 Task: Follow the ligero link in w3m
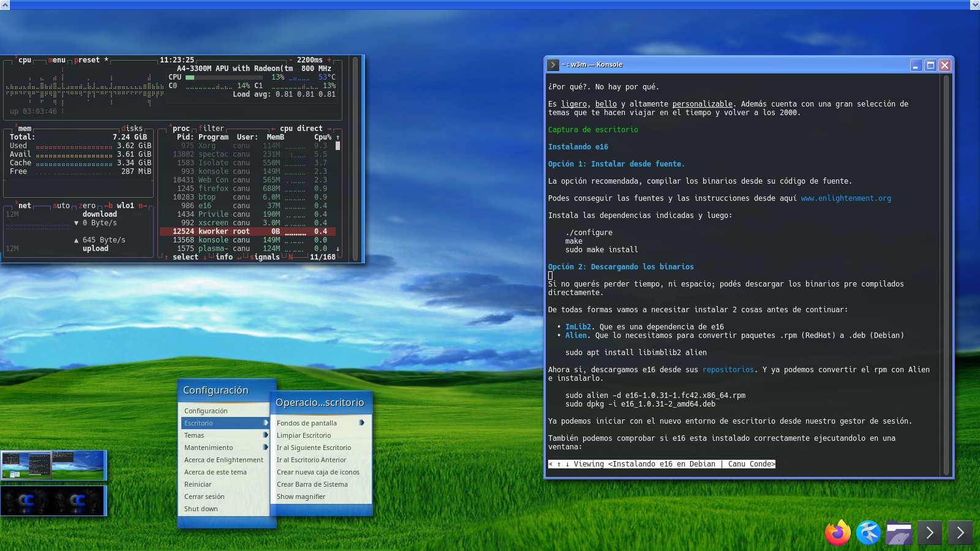(574, 104)
